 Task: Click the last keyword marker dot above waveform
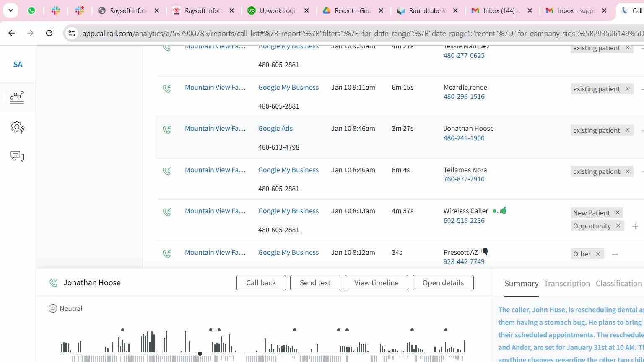pos(446,330)
